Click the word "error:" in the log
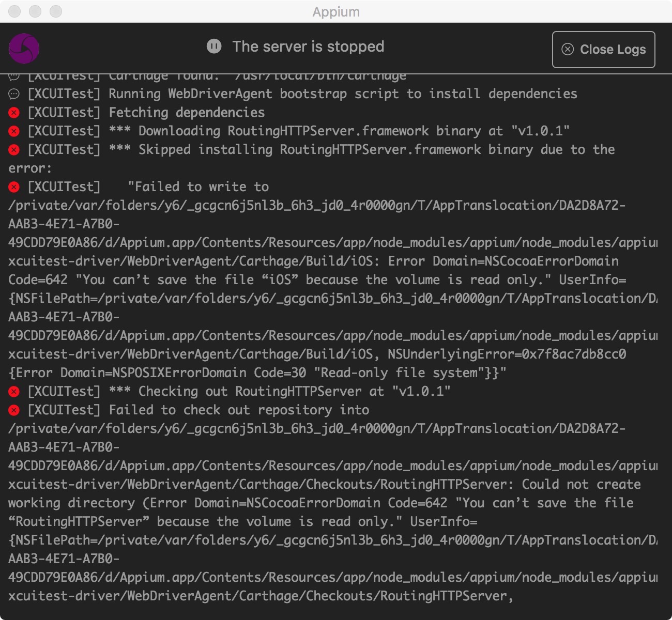Screen dimensions: 672x620 30,168
